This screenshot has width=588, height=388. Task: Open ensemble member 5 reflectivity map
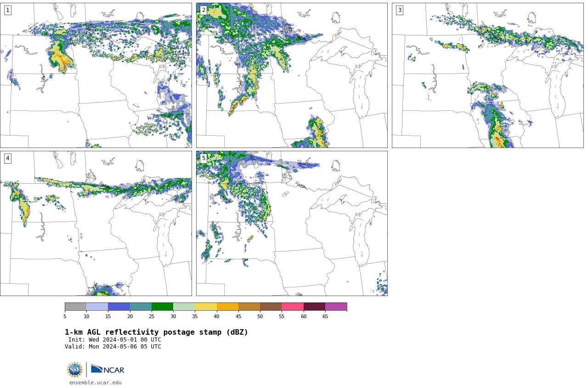pos(292,223)
